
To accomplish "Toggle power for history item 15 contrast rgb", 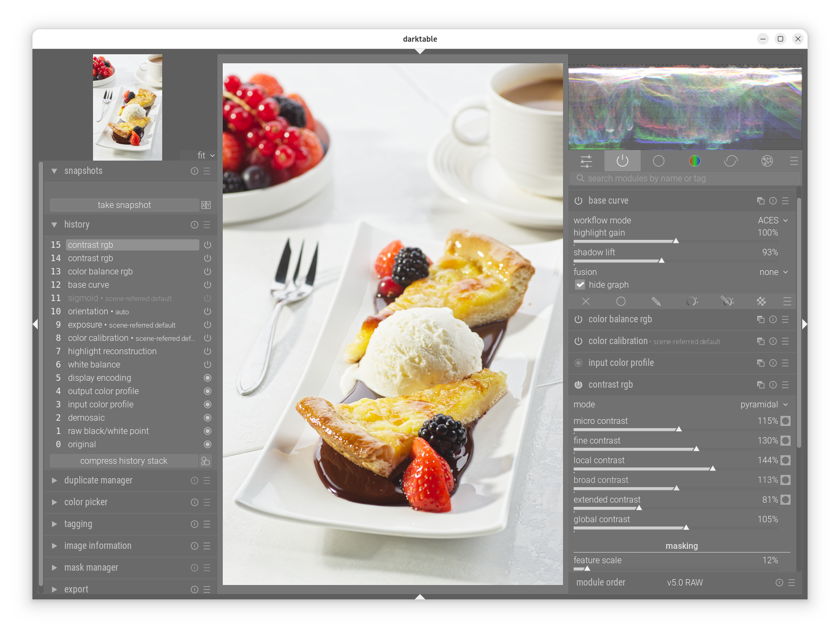I will pos(207,245).
